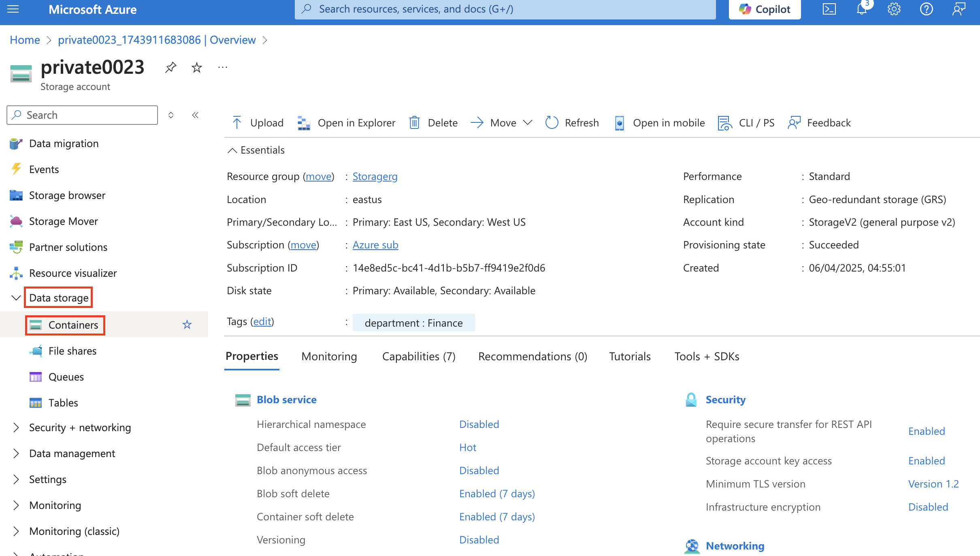Expand Monitoring (classic) section
This screenshot has width=980, height=556.
[x=16, y=531]
